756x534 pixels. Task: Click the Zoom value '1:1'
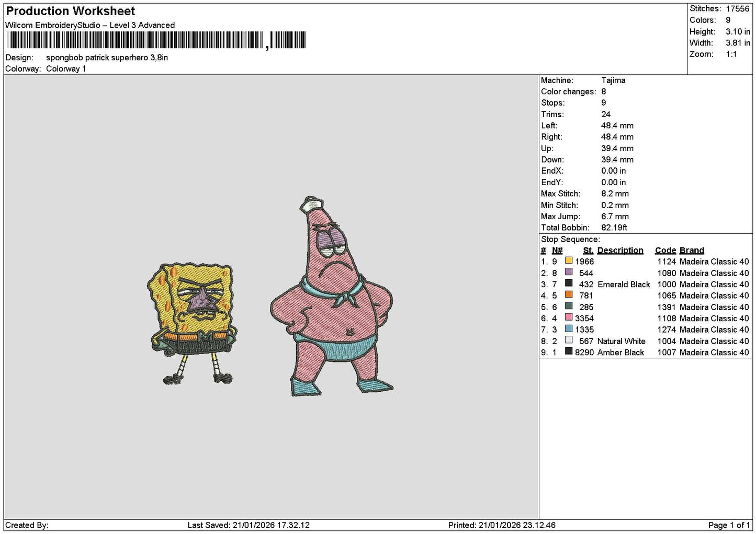[731, 54]
